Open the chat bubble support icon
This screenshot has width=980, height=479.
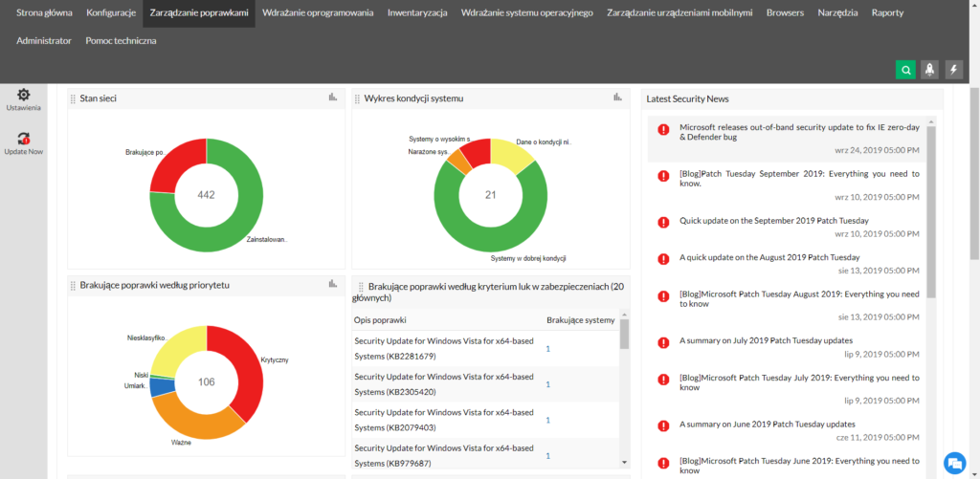pos(953,462)
